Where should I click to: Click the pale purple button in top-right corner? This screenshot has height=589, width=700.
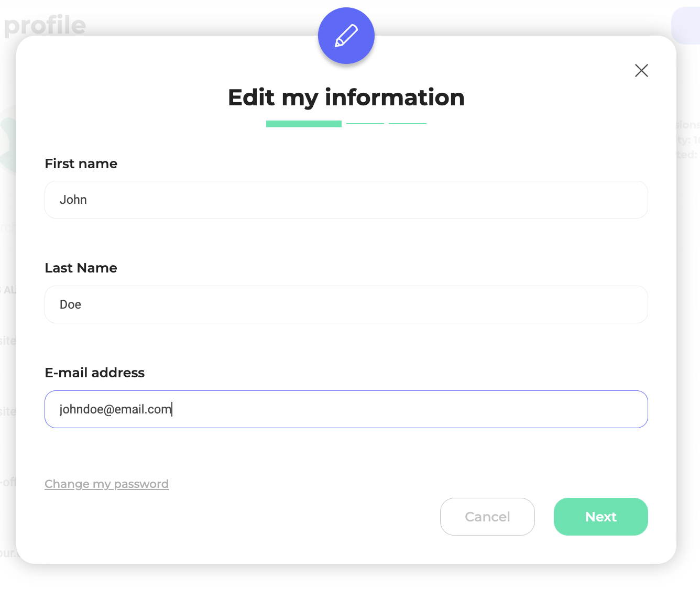[x=686, y=25]
